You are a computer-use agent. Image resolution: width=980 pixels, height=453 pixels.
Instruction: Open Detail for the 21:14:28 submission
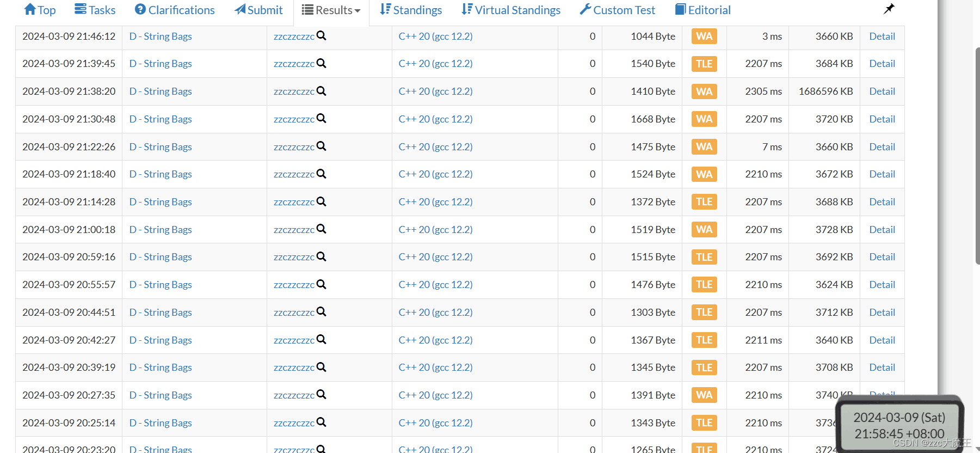tap(882, 201)
